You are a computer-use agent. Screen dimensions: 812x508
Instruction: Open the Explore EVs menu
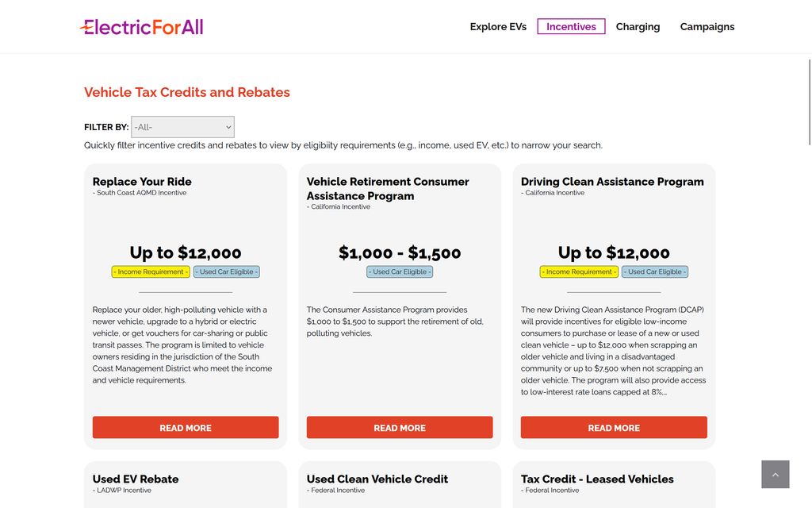pyautogui.click(x=498, y=27)
